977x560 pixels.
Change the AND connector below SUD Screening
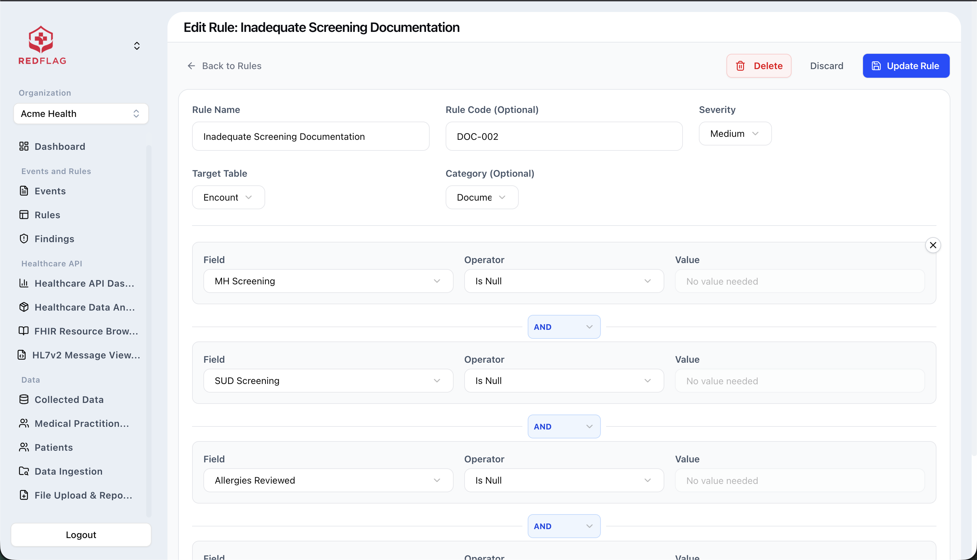(x=564, y=426)
